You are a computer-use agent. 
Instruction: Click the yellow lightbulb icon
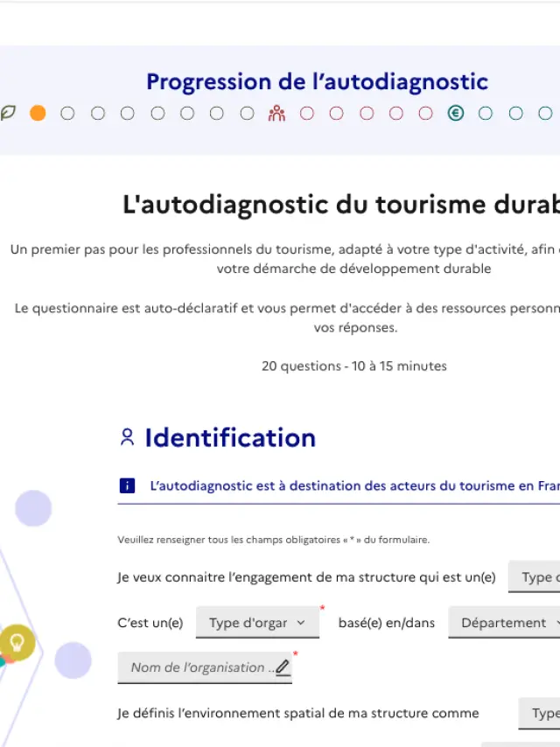pos(16,642)
